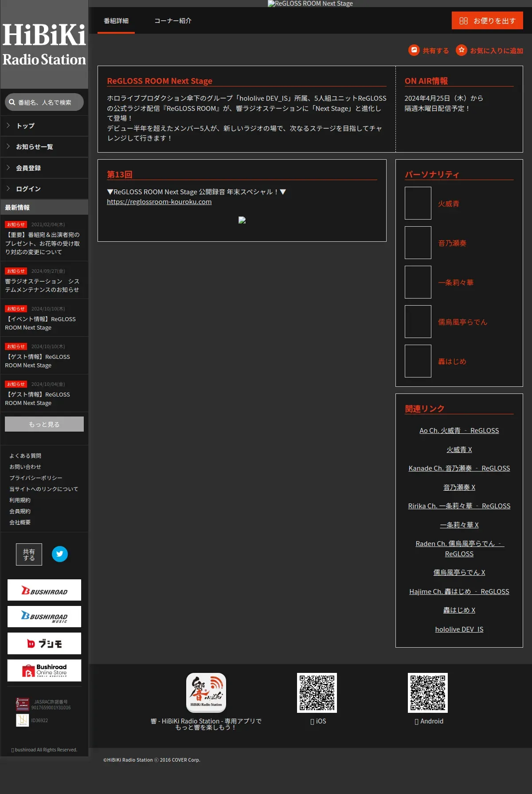Screen dimensions: 532x794
Task: Switch to the コーナー紹介 tab
Action: (x=173, y=21)
